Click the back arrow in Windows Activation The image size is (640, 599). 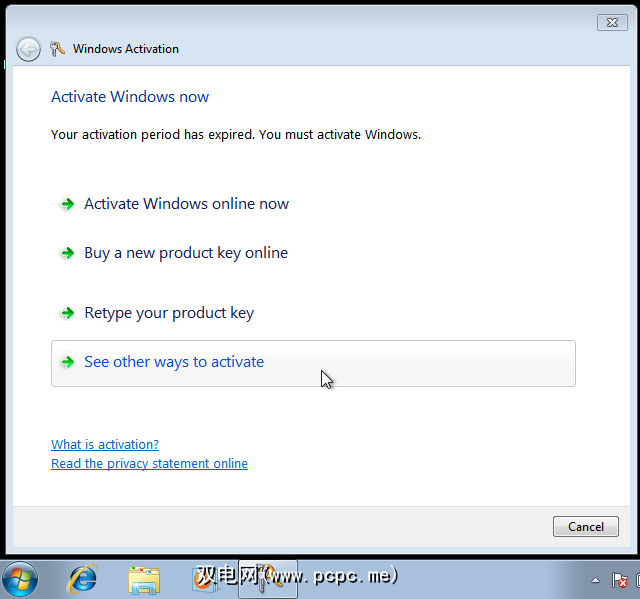tap(28, 50)
